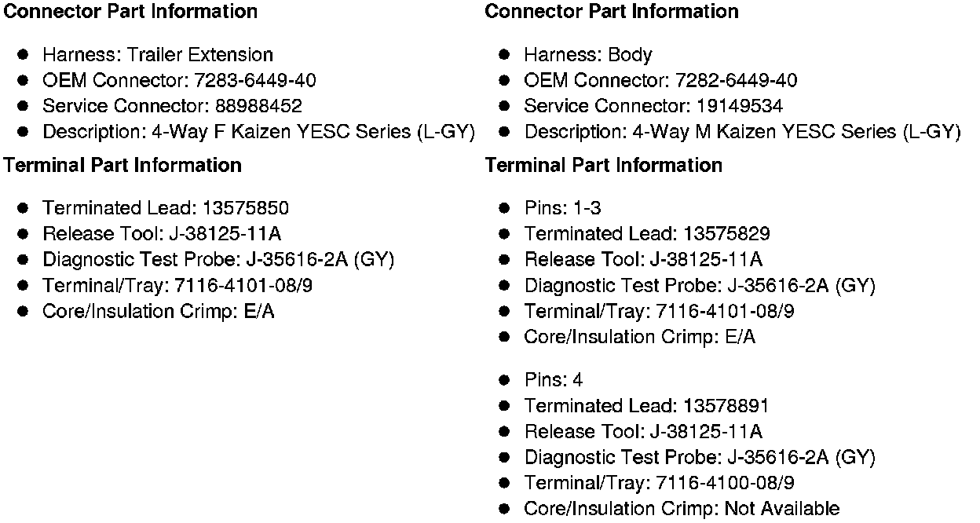Select Terminated Lead 13578891 text
Screen dimensions: 980x523
(646, 406)
